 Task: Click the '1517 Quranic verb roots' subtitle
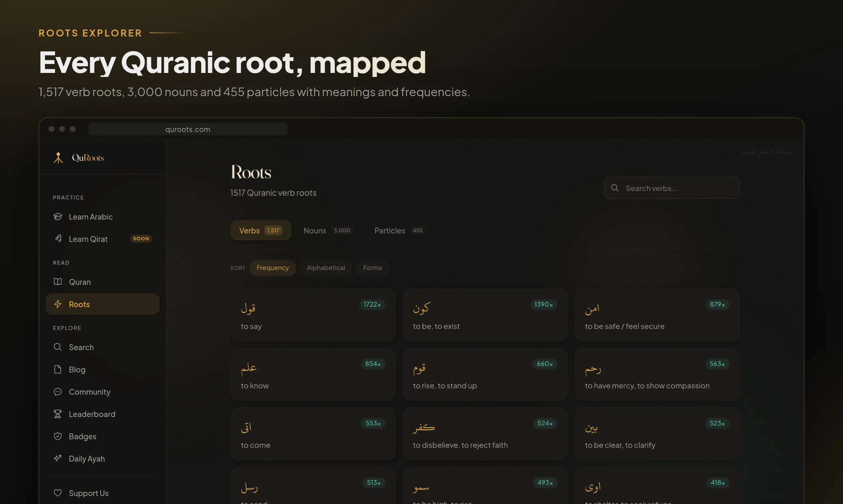tap(273, 193)
